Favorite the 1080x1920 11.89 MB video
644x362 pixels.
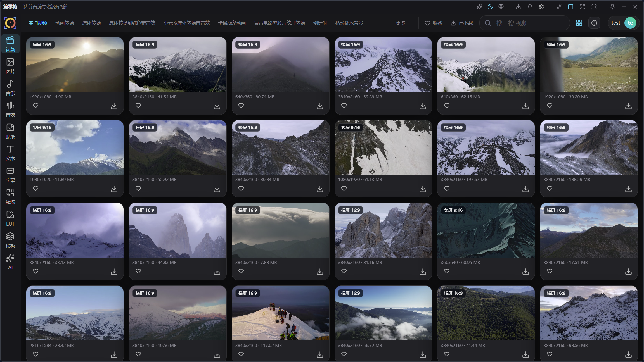(35, 189)
